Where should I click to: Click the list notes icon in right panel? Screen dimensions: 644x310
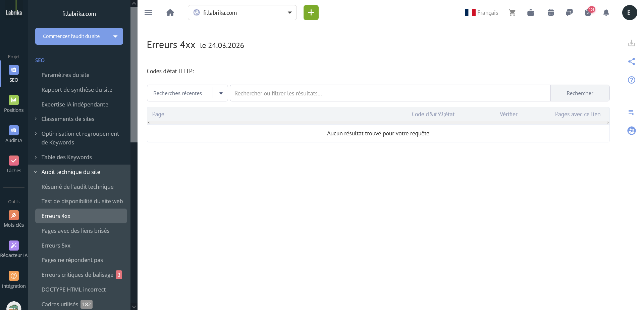632,112
